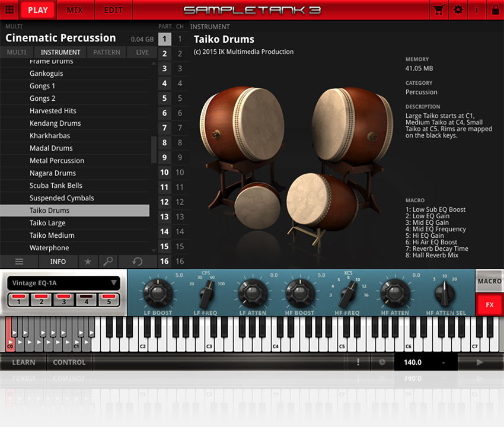Select Kharkharbas instrument
This screenshot has height=427, width=504.
(x=75, y=136)
